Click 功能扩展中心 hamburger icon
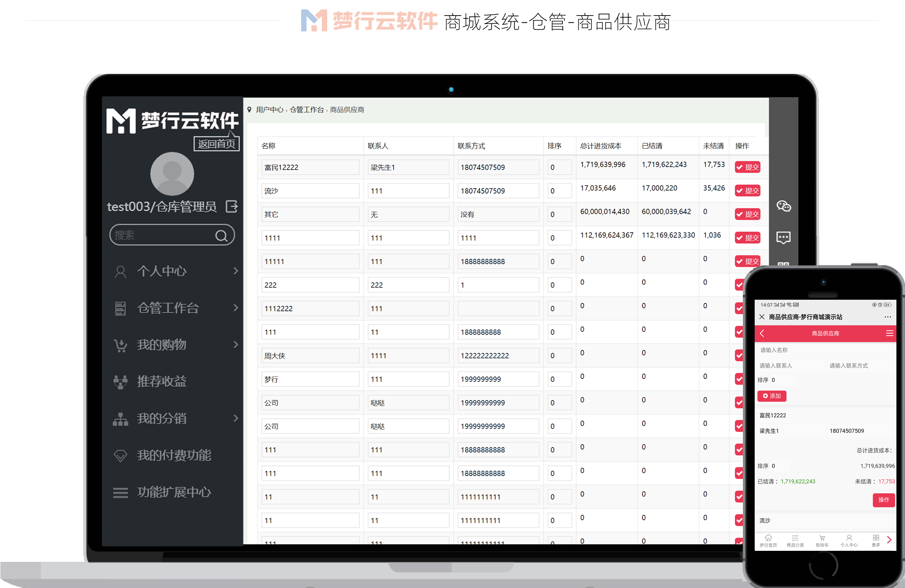Image resolution: width=905 pixels, height=588 pixels. coord(120,493)
